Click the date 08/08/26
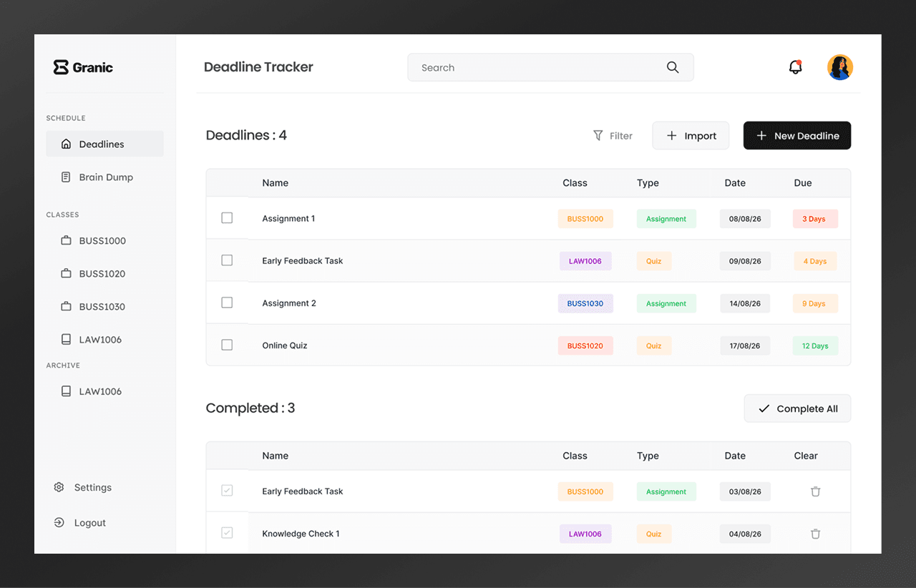Screen dimensions: 916x588 [745, 219]
